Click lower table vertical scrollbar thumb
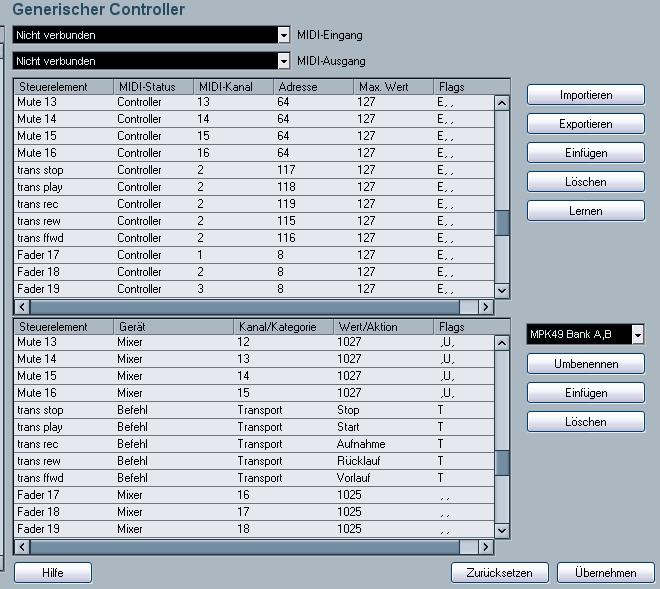 pyautogui.click(x=502, y=463)
